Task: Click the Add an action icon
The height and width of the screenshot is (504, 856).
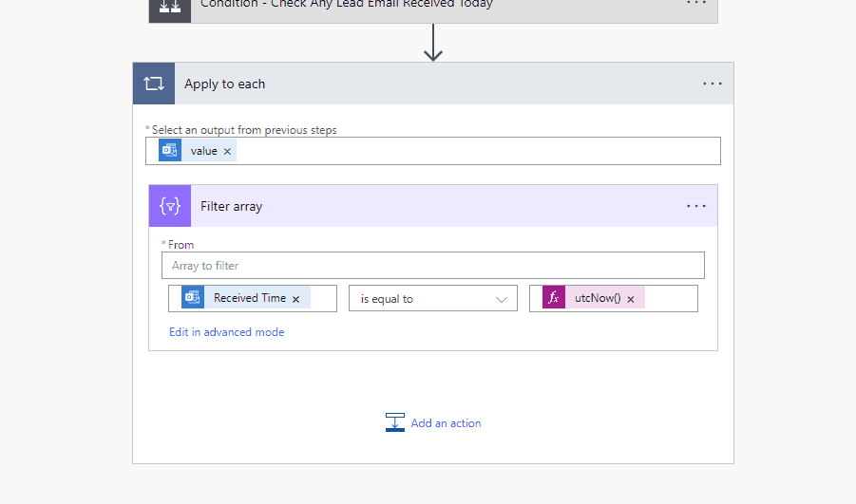Action: (395, 422)
